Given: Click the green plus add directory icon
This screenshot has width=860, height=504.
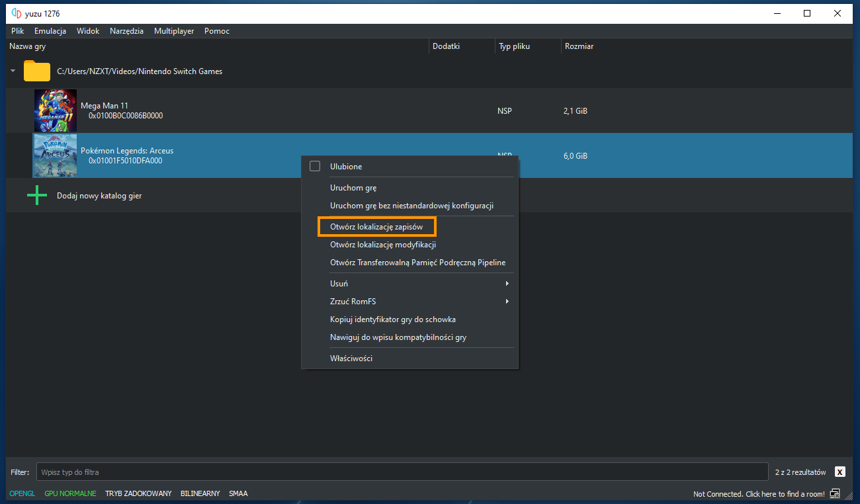Looking at the screenshot, I should click(x=37, y=195).
